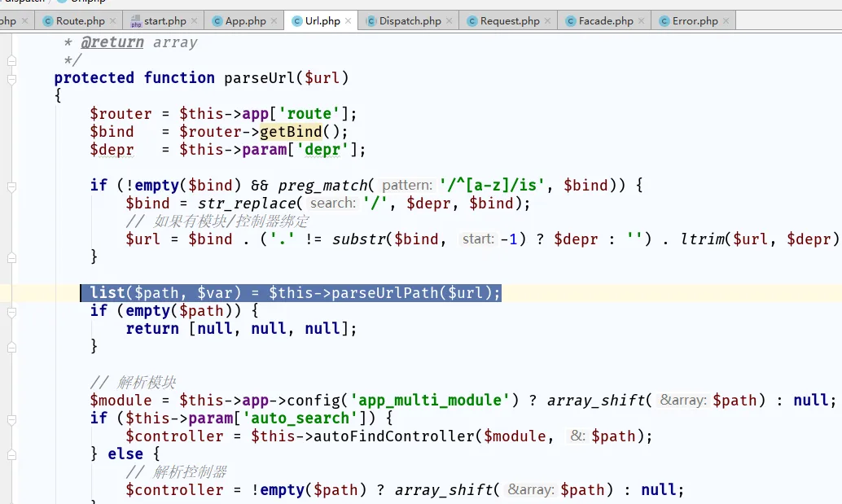The width and height of the screenshot is (842, 504).
Task: Fold the if !empty($bind) block
Action: 11,186
